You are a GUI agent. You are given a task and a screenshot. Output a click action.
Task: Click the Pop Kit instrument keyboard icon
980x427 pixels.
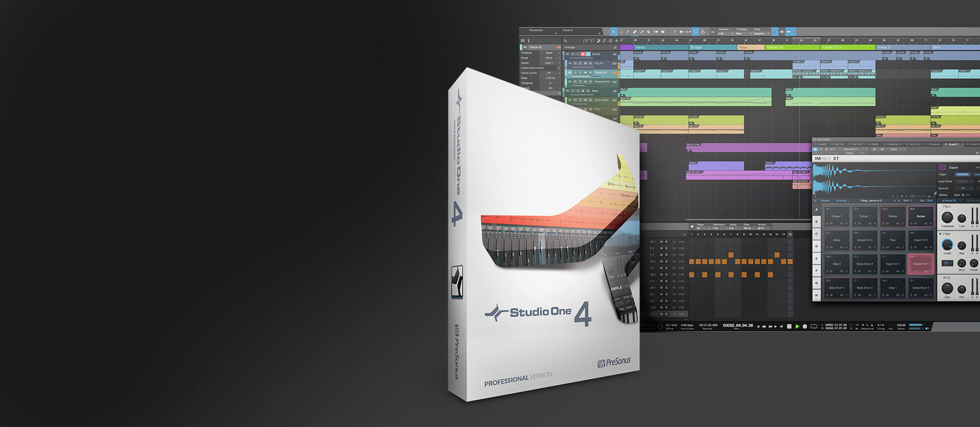614,63
